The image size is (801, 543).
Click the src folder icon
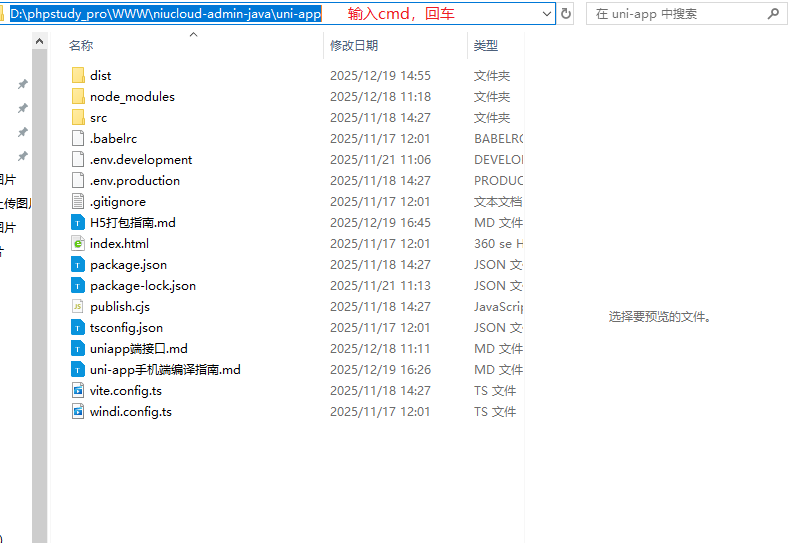[78, 117]
